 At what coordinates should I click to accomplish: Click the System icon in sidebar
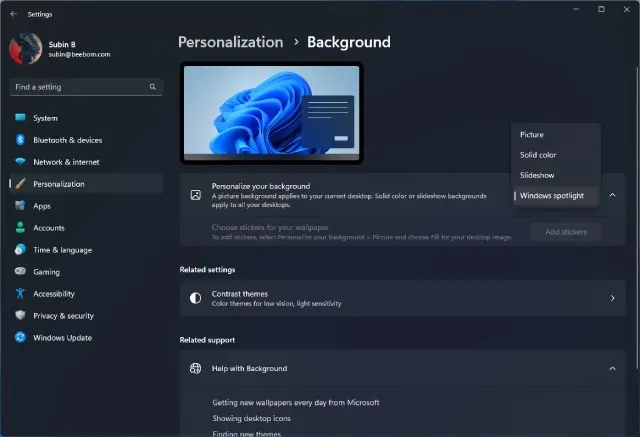click(x=20, y=118)
